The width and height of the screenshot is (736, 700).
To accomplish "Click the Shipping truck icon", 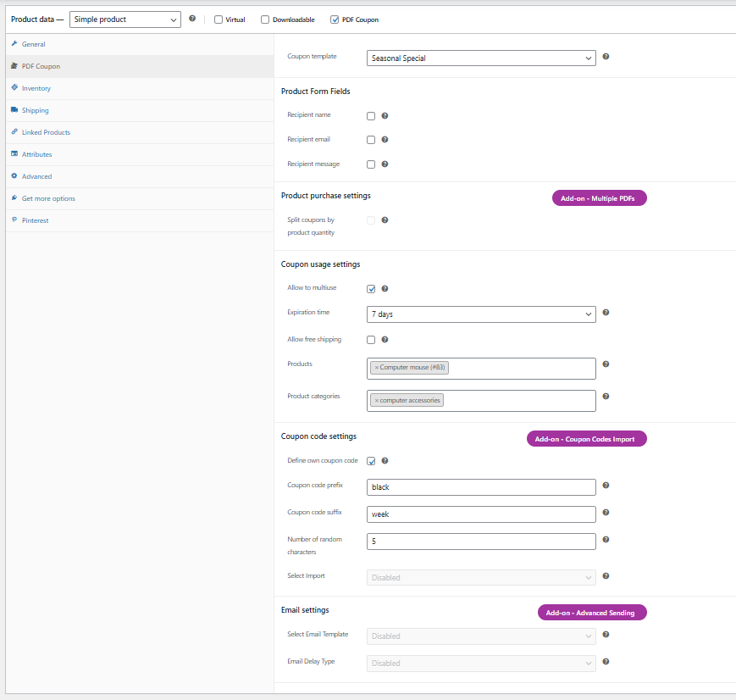I will click(x=14, y=110).
